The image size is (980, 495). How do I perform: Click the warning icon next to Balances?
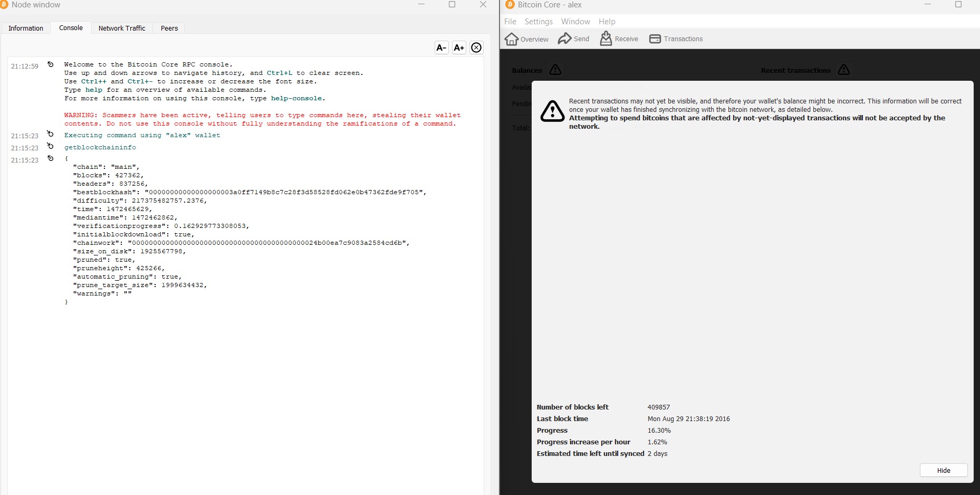tap(555, 70)
